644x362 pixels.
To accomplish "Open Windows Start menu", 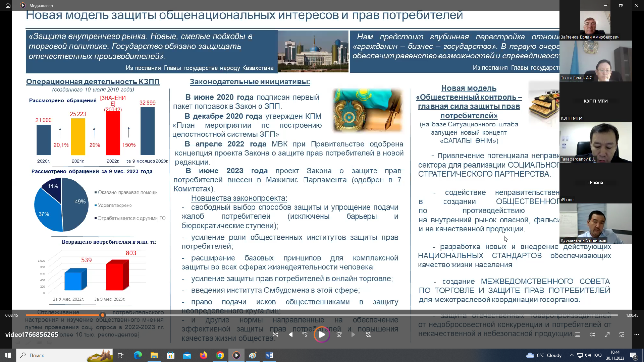I will (x=8, y=355).
